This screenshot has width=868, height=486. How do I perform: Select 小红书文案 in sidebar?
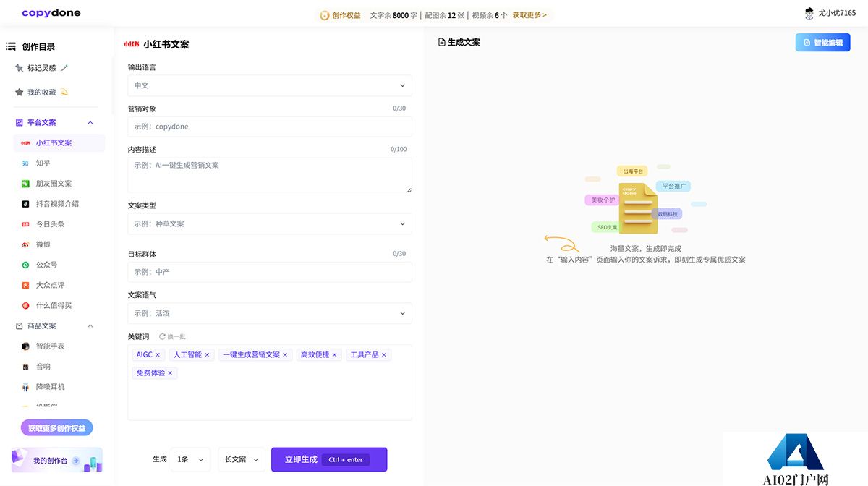(59, 142)
